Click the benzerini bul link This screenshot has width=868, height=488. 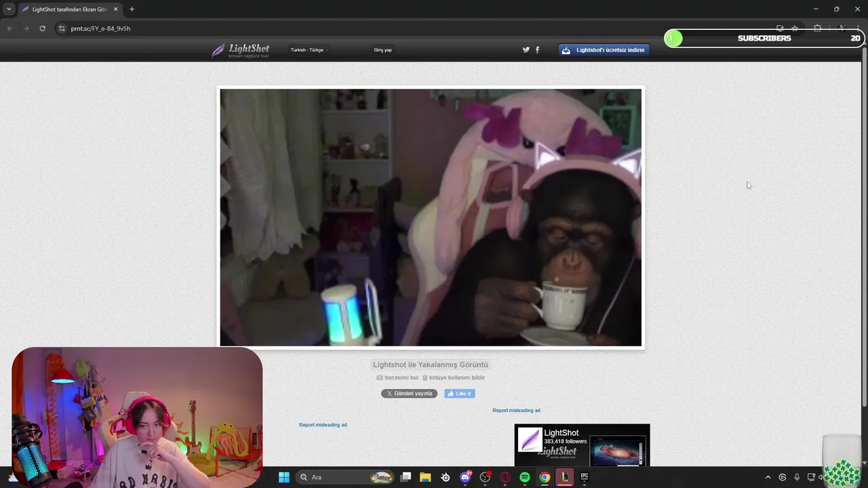(x=397, y=378)
